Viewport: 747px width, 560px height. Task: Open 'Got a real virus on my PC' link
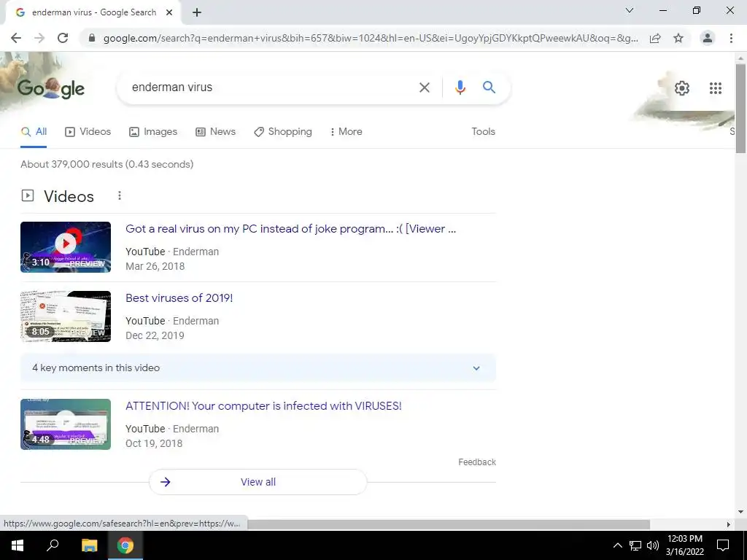(290, 229)
